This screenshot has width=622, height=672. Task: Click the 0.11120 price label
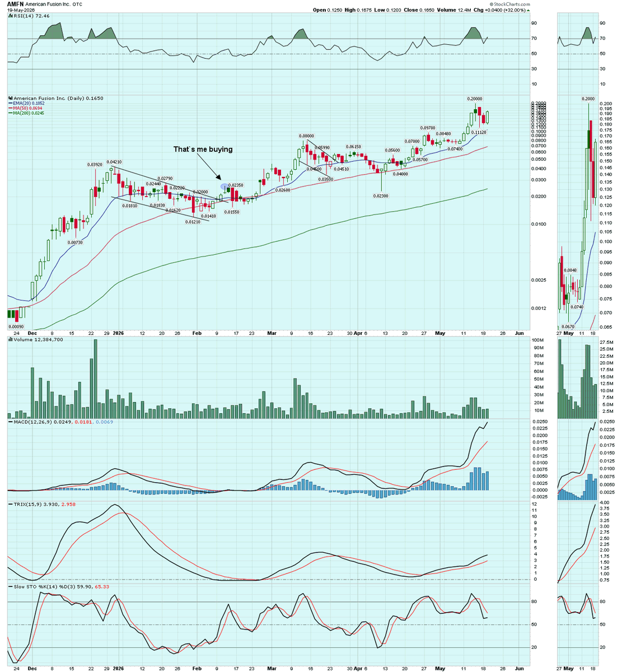[480, 133]
